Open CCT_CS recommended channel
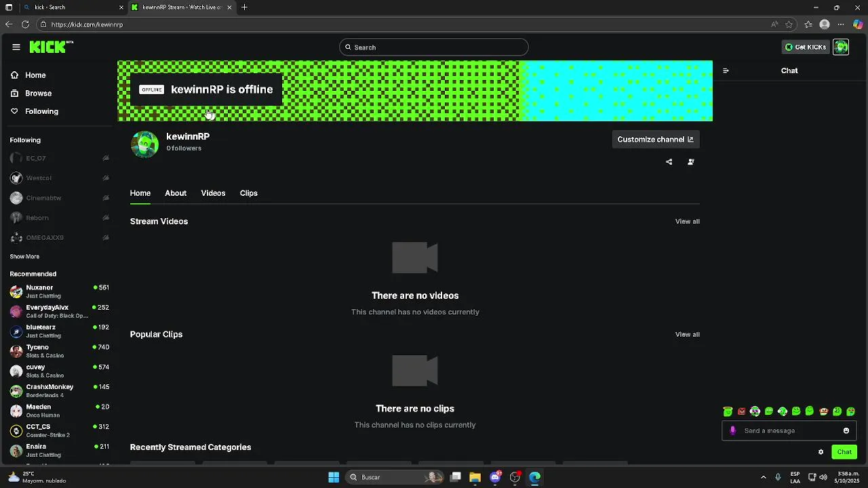 [x=60, y=430]
